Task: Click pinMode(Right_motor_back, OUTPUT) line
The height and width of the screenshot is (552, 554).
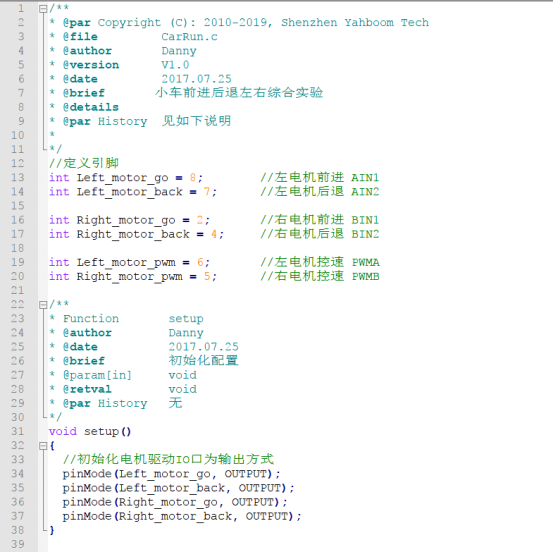Action: tap(182, 516)
